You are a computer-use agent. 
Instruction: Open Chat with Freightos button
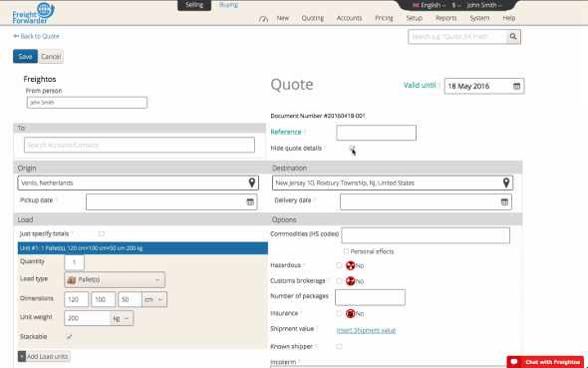[x=545, y=362]
